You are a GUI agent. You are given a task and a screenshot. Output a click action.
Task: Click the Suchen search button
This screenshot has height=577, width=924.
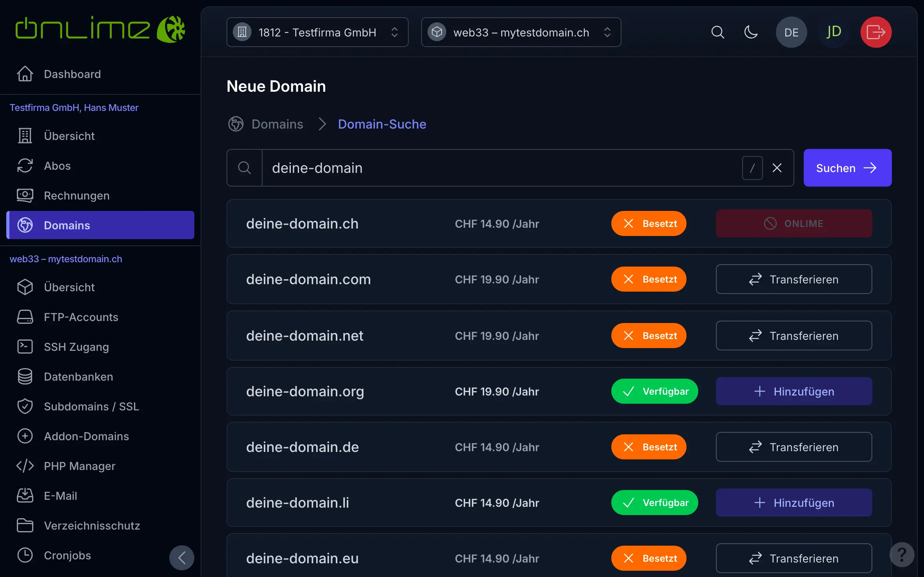point(847,168)
